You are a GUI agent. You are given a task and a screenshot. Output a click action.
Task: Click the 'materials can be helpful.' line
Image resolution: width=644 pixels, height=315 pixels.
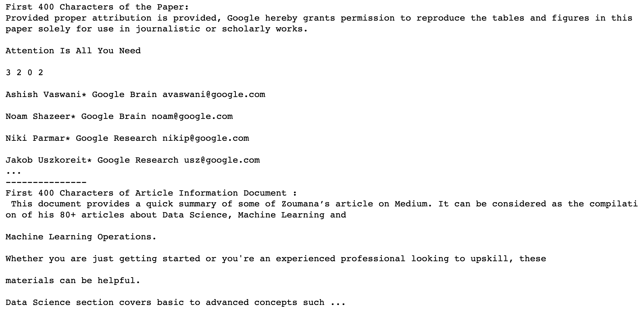pyautogui.click(x=73, y=281)
